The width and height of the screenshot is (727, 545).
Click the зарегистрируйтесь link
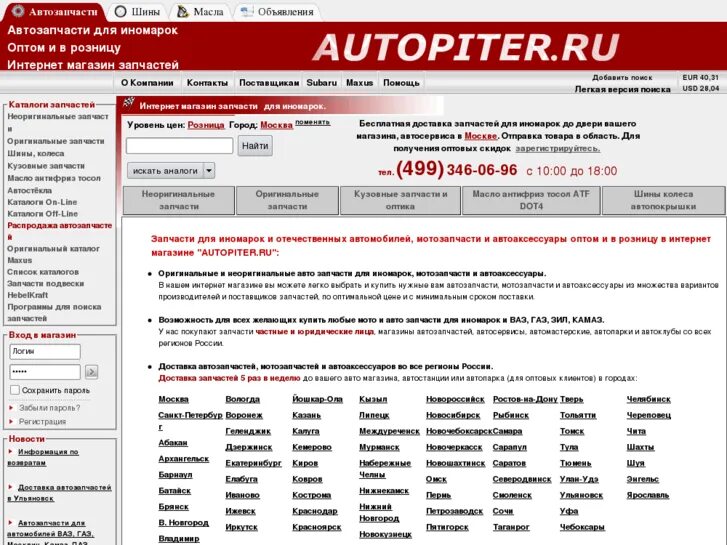click(558, 148)
